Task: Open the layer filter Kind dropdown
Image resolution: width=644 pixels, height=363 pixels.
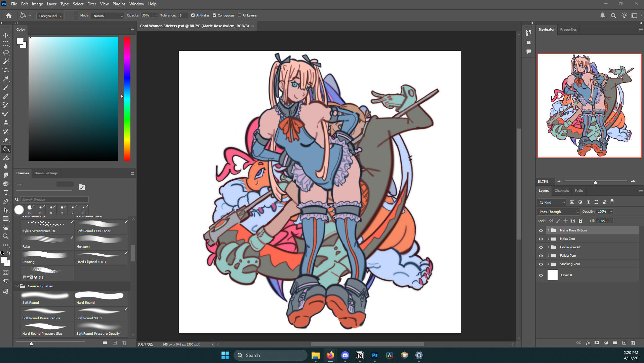Action: click(x=552, y=202)
